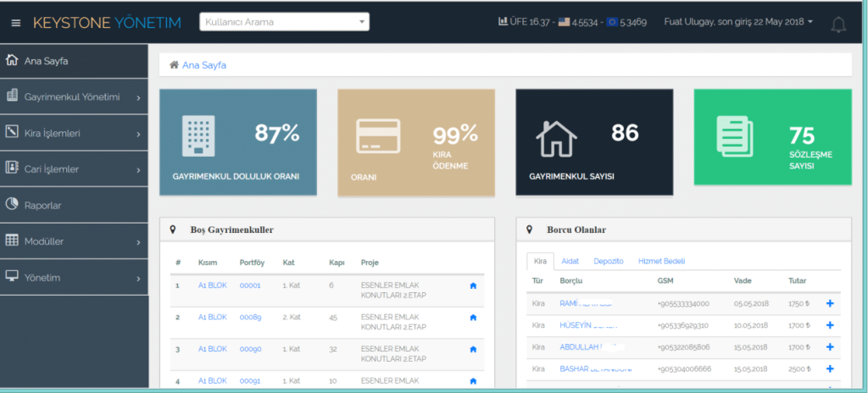Image resolution: width=868 pixels, height=393 pixels.
Task: Click house icon in first vacant property row
Action: [473, 286]
